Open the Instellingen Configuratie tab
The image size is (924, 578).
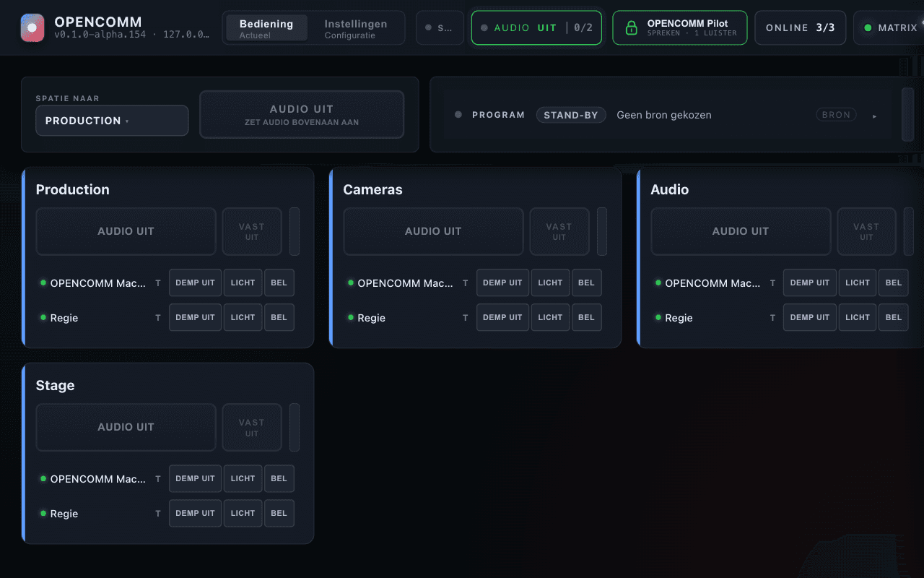point(356,28)
